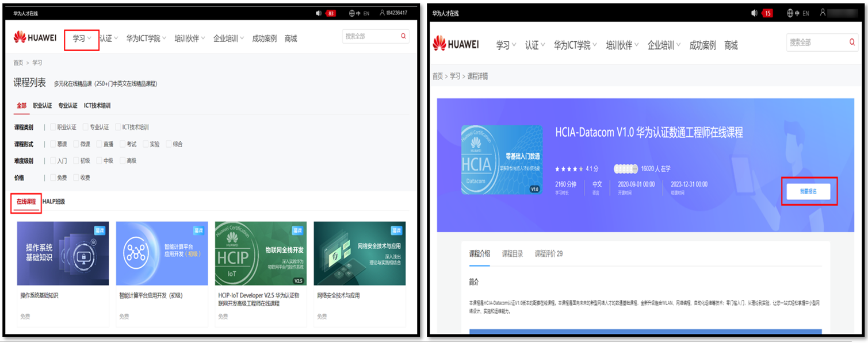
Task: Click the search magnifier icon on course detail page
Action: pyautogui.click(x=852, y=43)
